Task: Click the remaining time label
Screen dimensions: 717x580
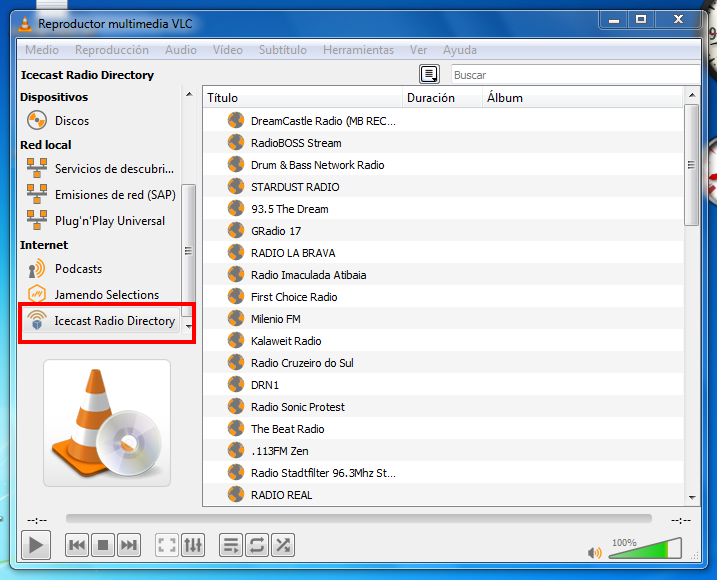Action: click(681, 520)
